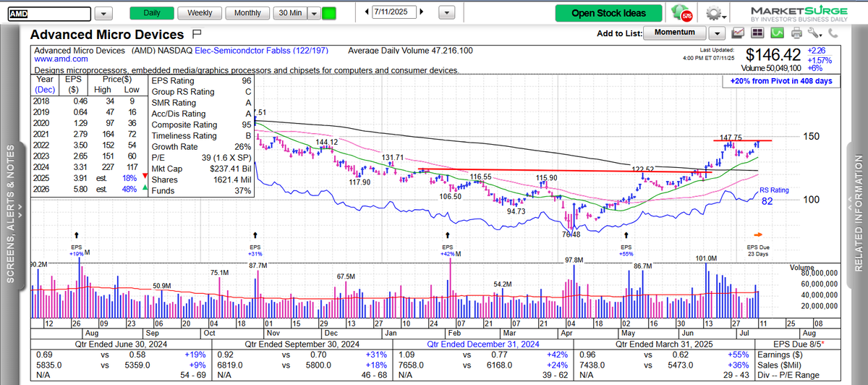Click the Advanced Micro Devices chart title
The height and width of the screenshot is (385, 868).
click(x=107, y=35)
